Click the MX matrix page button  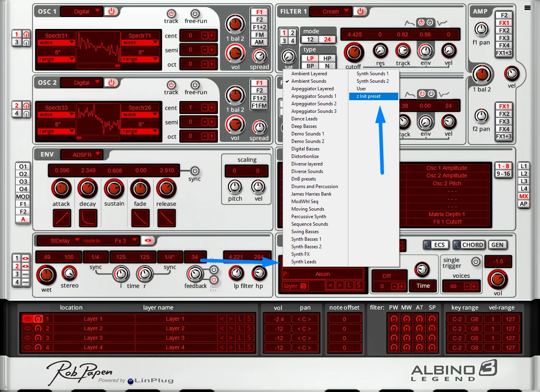tap(524, 196)
